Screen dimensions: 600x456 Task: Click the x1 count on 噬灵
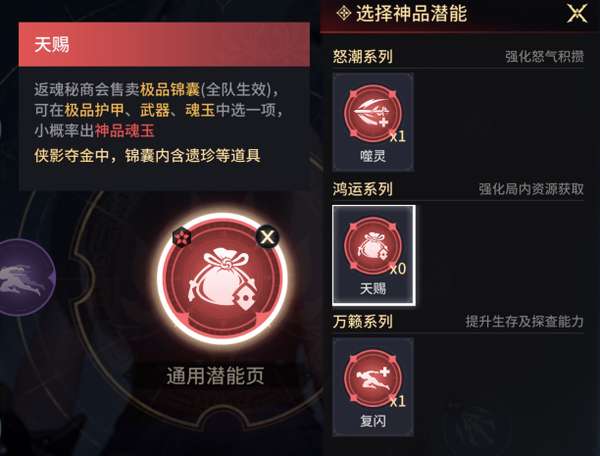pyautogui.click(x=398, y=136)
